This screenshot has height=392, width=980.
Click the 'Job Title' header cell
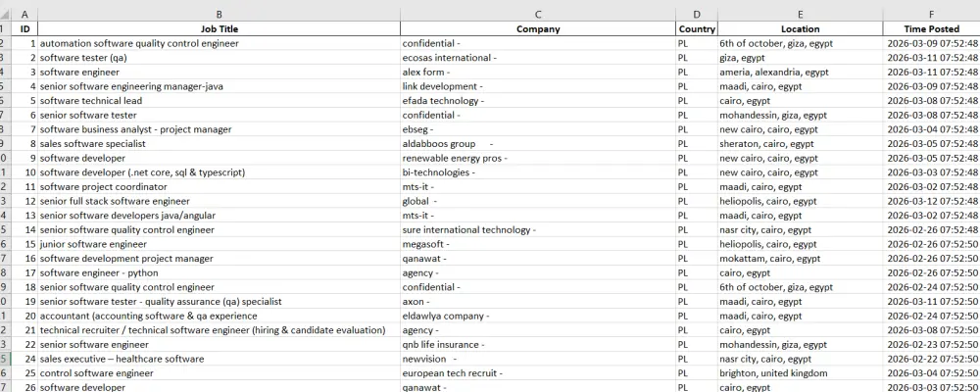220,28
